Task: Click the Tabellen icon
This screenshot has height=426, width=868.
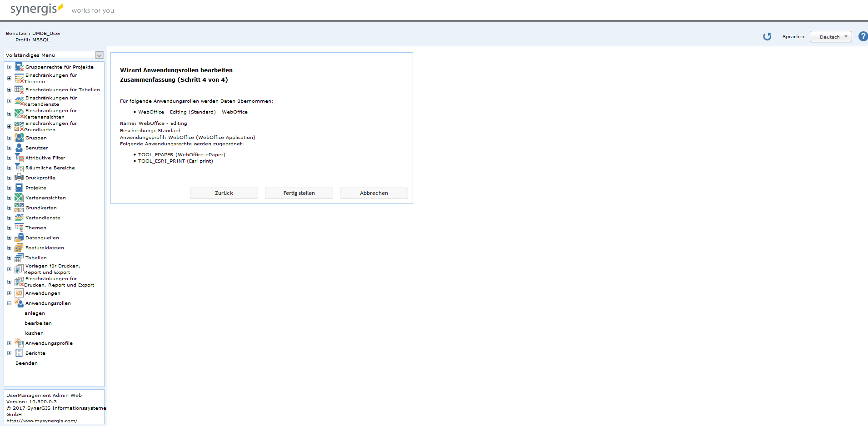Action: 19,257
